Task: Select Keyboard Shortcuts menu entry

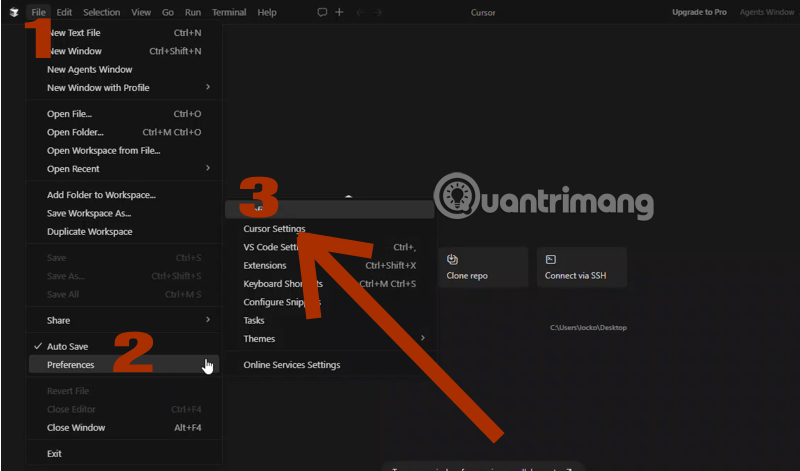Action: click(x=282, y=284)
